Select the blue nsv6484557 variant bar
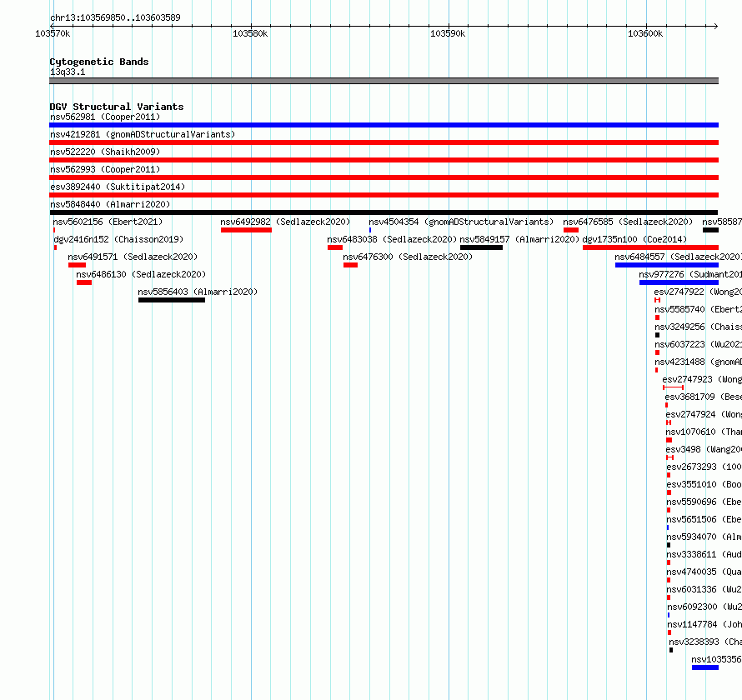 [667, 265]
